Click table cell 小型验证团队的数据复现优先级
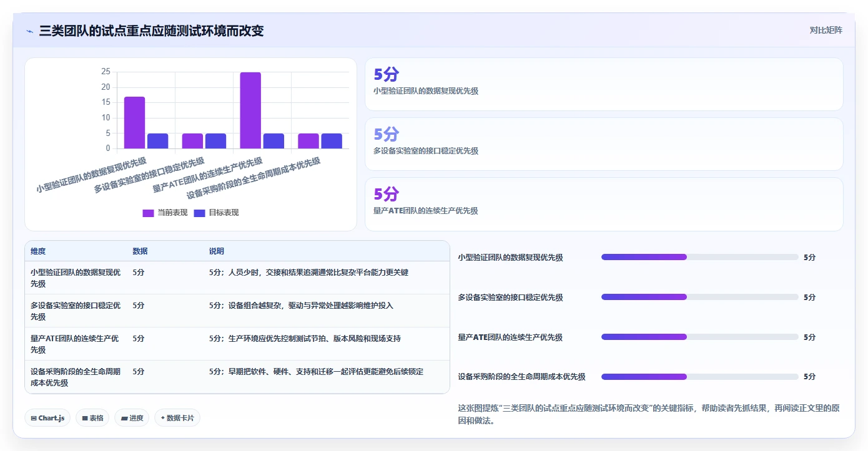Viewport: 868px width, 451px height. click(x=76, y=278)
